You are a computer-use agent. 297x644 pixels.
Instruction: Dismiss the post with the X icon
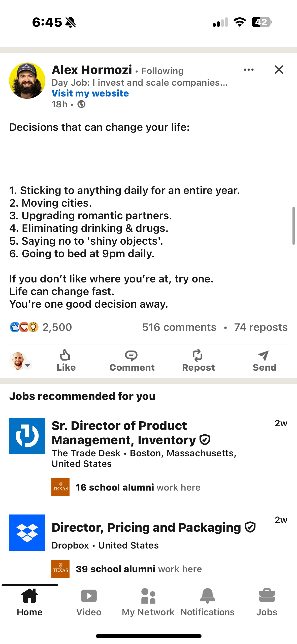[x=279, y=70]
